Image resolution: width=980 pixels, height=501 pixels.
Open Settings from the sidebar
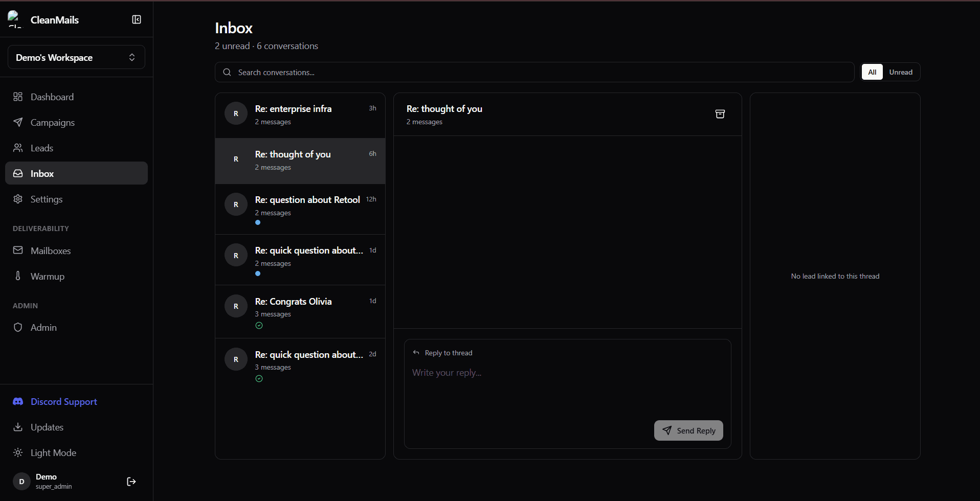point(76,199)
